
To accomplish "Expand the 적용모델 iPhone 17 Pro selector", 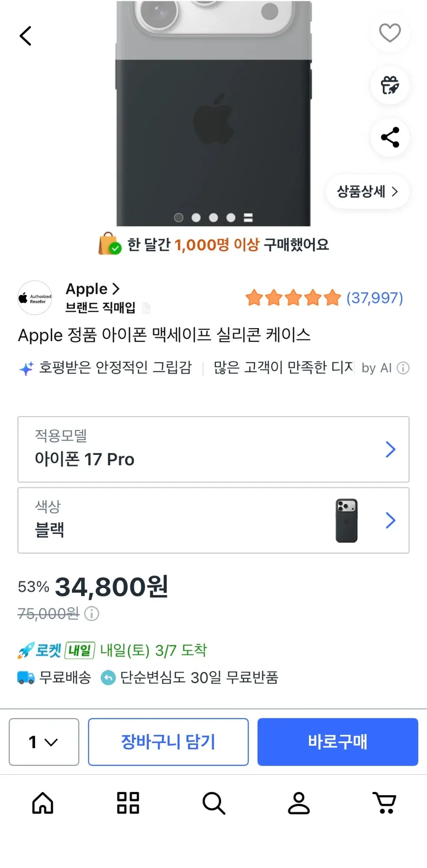I will click(213, 449).
